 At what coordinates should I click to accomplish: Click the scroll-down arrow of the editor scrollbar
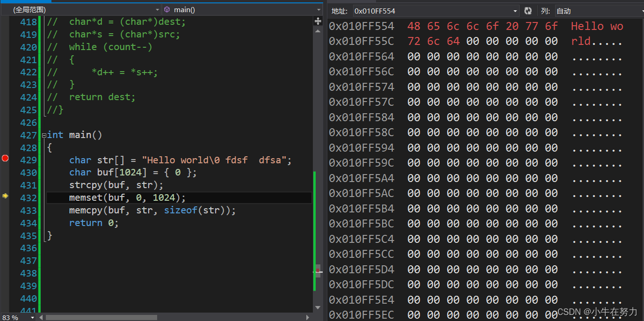click(x=318, y=307)
